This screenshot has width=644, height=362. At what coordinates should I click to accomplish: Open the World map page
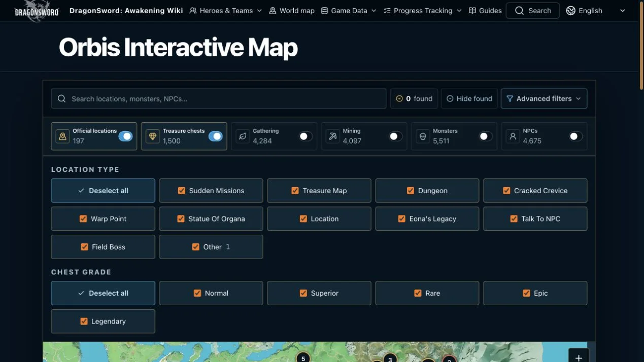292,11
